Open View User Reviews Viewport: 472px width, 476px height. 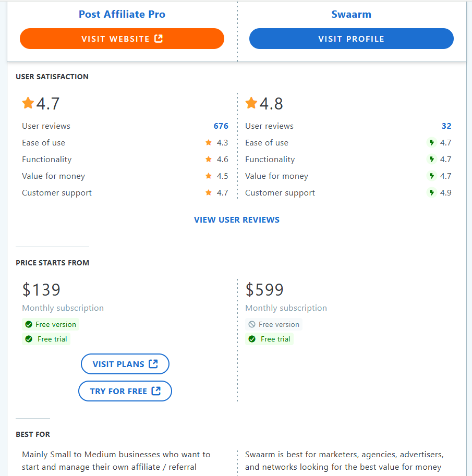click(237, 219)
